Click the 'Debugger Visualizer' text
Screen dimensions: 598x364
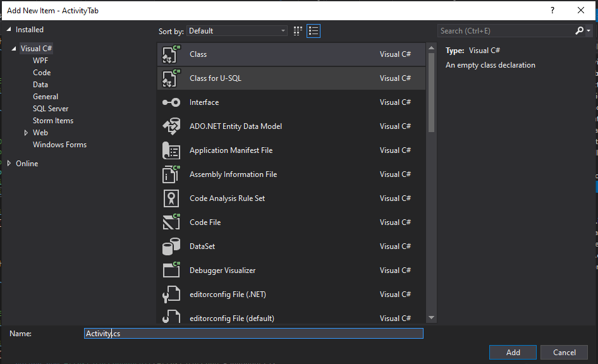pos(223,270)
